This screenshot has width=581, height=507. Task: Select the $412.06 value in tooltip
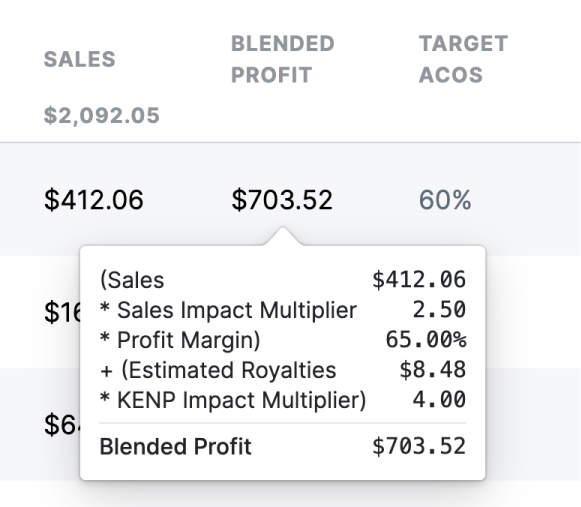pyautogui.click(x=419, y=279)
